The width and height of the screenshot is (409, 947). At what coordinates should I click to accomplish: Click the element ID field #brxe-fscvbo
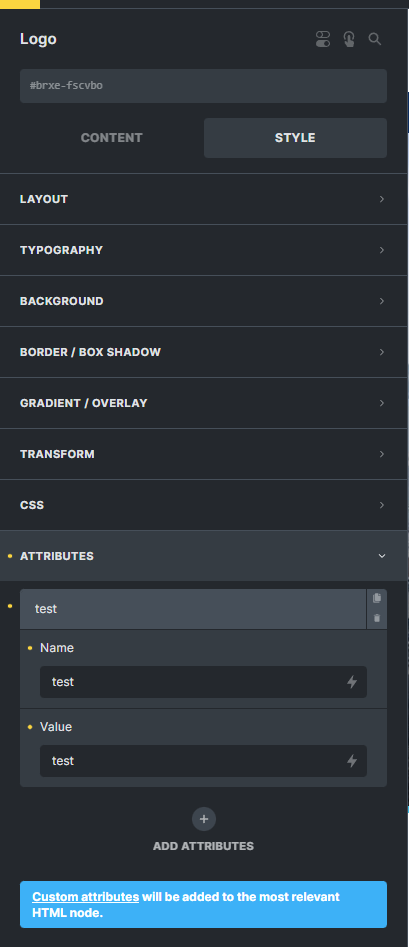(x=203, y=86)
